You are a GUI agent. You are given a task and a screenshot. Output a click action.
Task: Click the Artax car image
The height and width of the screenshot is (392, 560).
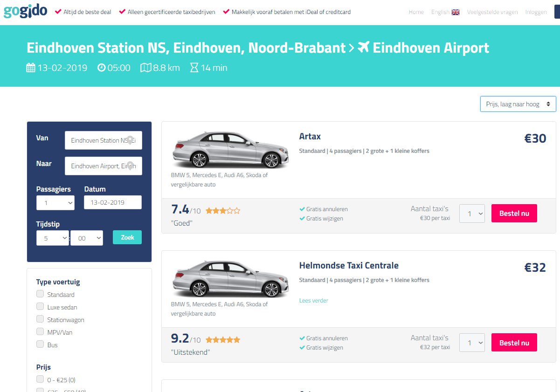click(230, 150)
